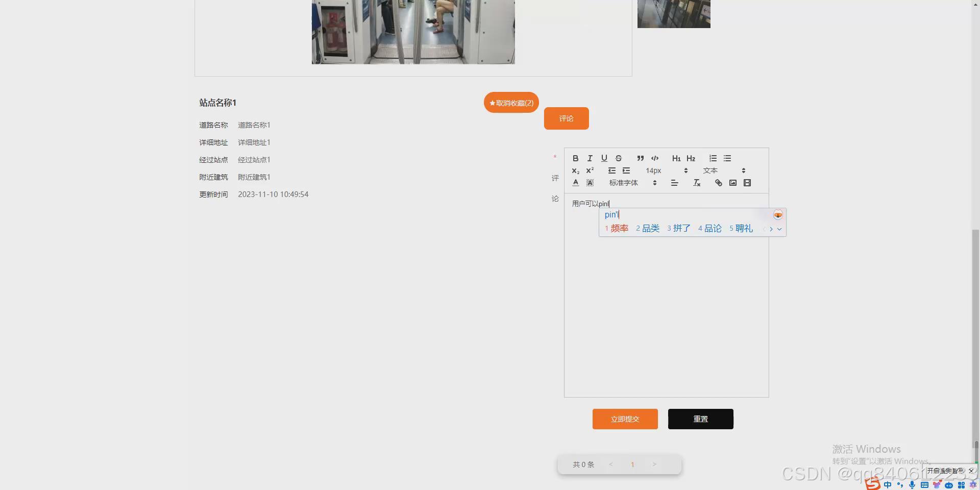This screenshot has height=490, width=980.
Task: Toggle the punctuation mode on the IME bar
Action: (900, 485)
